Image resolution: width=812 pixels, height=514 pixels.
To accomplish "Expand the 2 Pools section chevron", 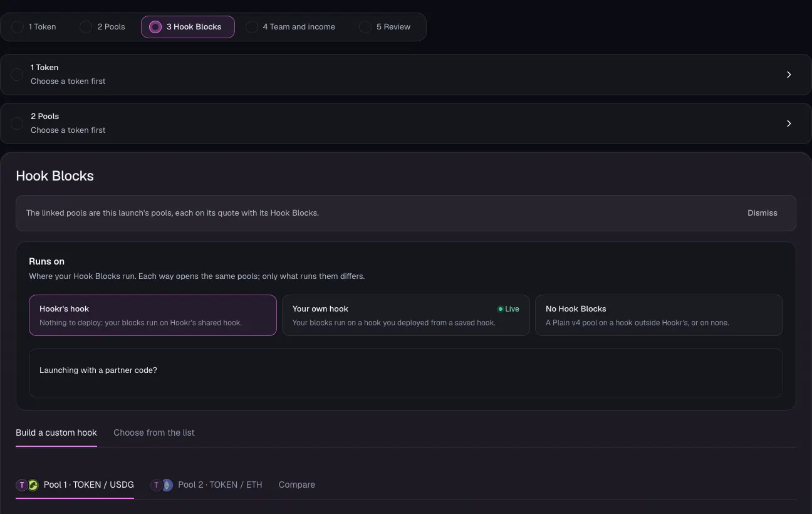I will click(789, 123).
